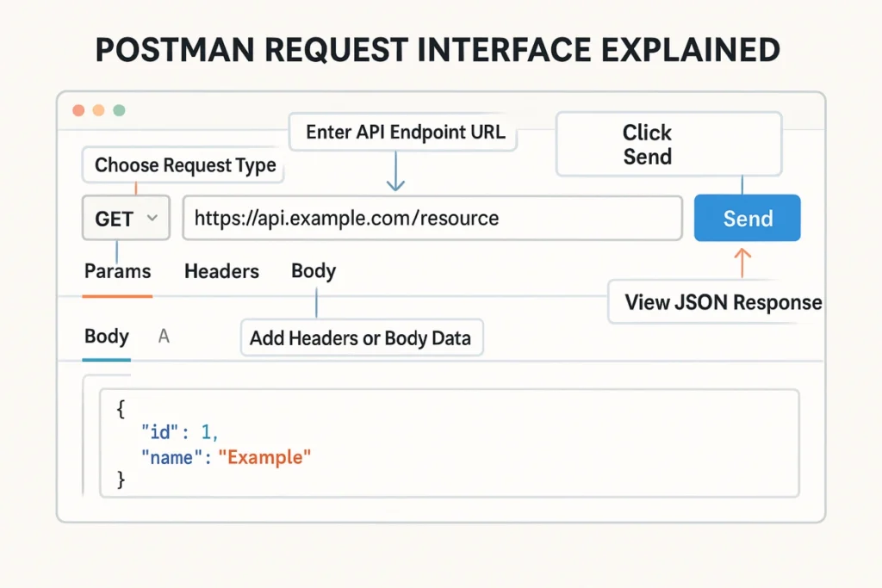Click the blue Send button

pos(747,218)
